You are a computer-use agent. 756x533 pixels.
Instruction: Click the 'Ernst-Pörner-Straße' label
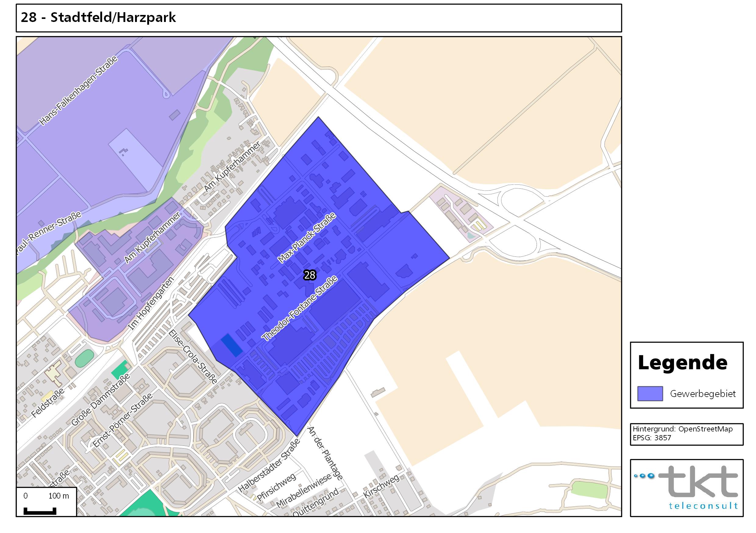tap(123, 420)
